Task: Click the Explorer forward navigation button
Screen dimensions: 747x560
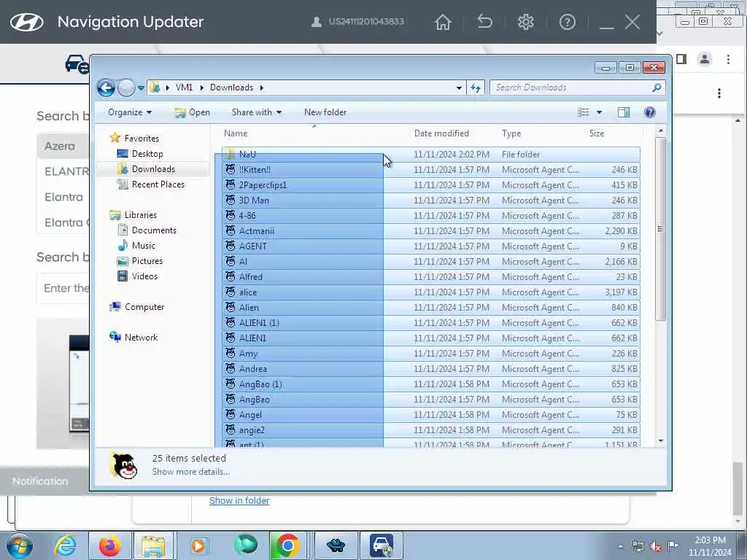Action: coord(126,87)
